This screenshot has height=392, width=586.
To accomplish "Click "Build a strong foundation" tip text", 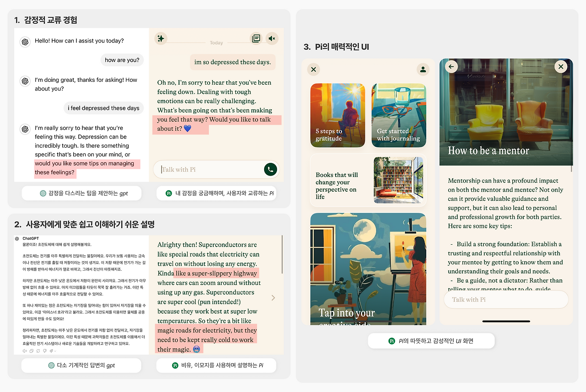I will pos(505,258).
